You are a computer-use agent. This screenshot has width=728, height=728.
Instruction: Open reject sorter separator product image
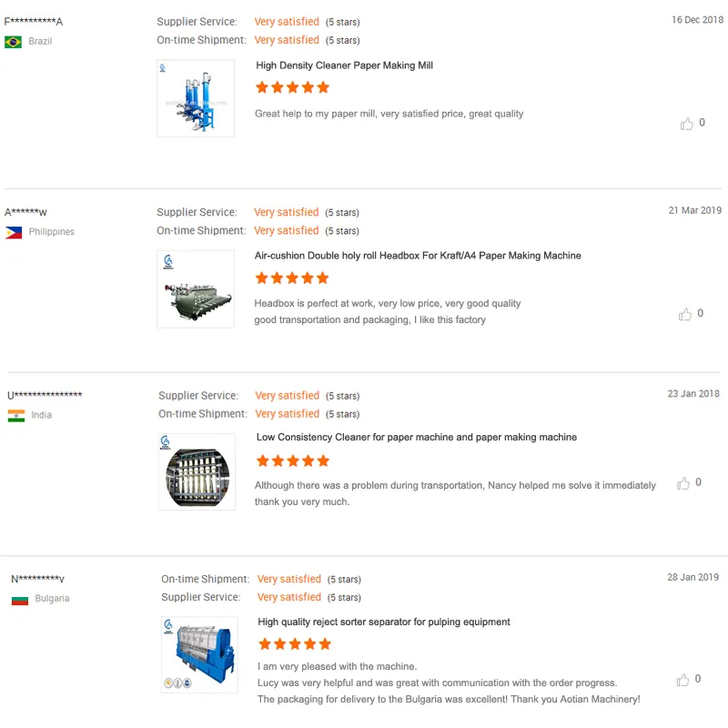[199, 655]
